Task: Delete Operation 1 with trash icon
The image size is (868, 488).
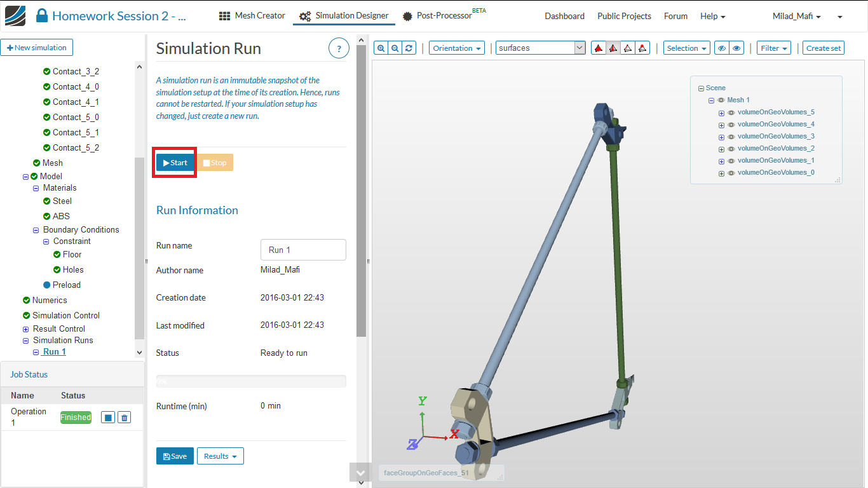Action: 125,417
